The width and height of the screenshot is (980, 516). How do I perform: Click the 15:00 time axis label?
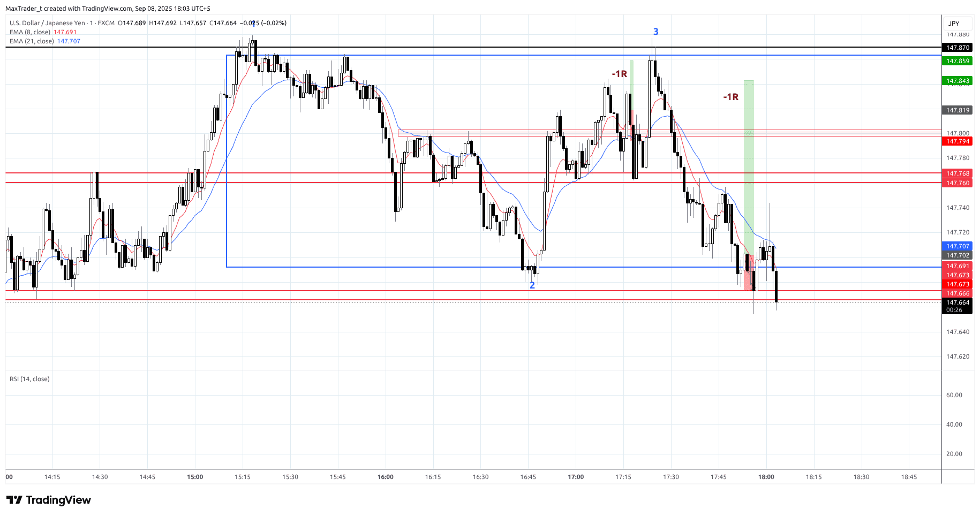[x=195, y=477]
